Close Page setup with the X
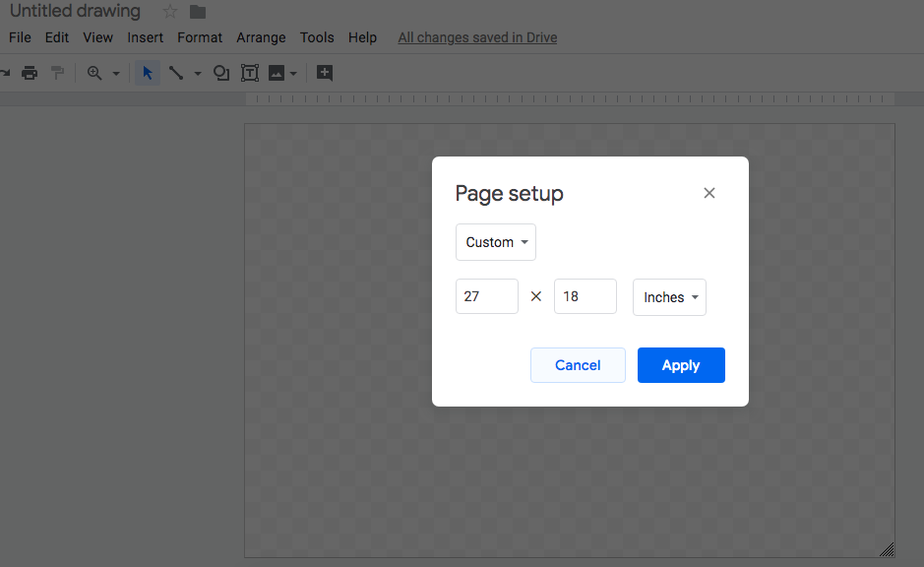Image resolution: width=924 pixels, height=567 pixels. pyautogui.click(x=709, y=193)
